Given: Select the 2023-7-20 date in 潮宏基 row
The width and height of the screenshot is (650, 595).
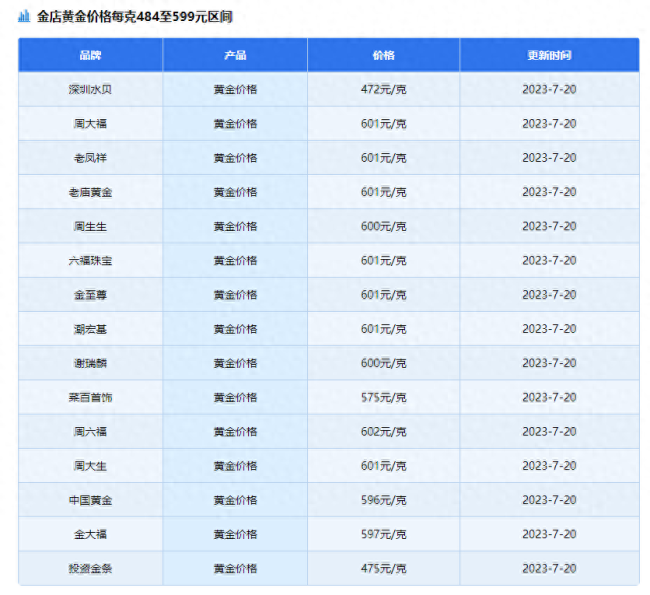Looking at the screenshot, I should point(549,329).
